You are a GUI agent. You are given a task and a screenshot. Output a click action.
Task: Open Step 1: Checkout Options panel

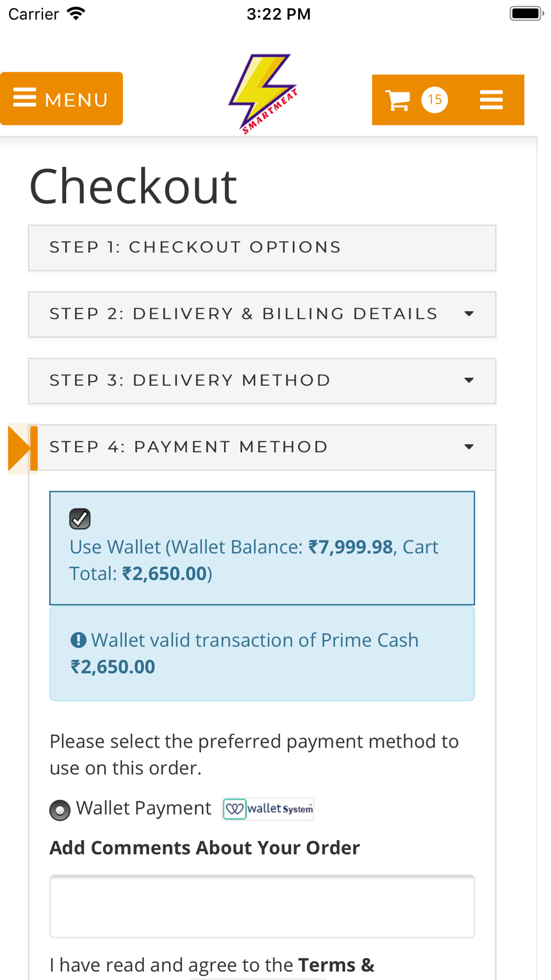(262, 247)
